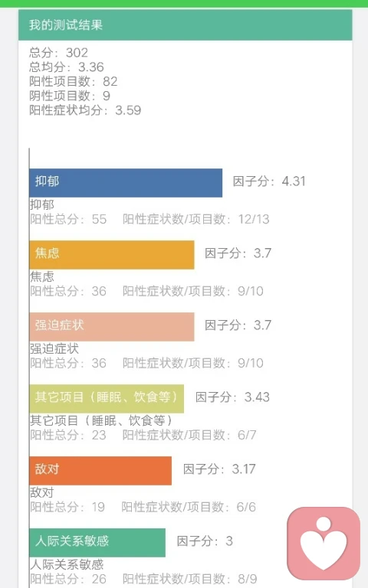The image size is (368, 588).
Task: Click 因子分：3.17 label for 敌对
Action: [x=219, y=469]
